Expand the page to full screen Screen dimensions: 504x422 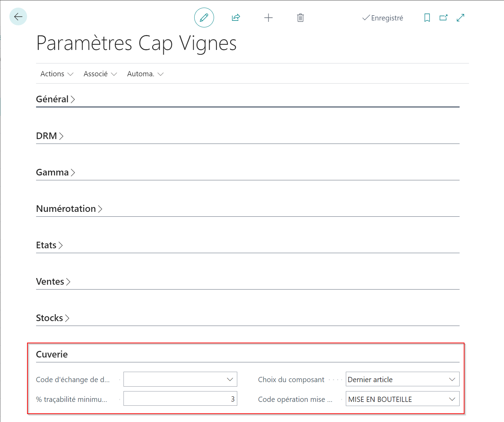coord(460,17)
